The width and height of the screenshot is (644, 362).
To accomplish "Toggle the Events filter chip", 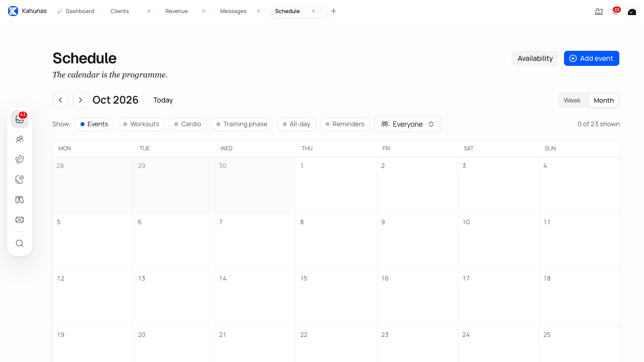I will click(94, 124).
